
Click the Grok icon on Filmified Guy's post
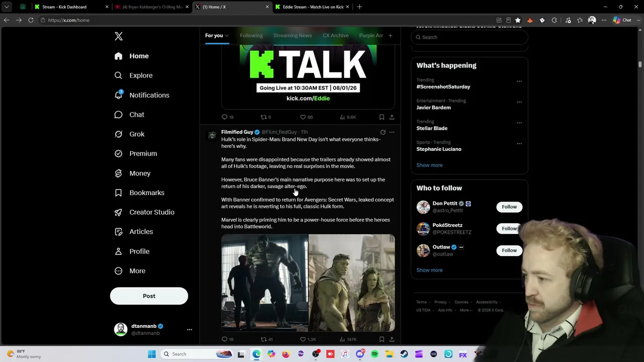(383, 132)
